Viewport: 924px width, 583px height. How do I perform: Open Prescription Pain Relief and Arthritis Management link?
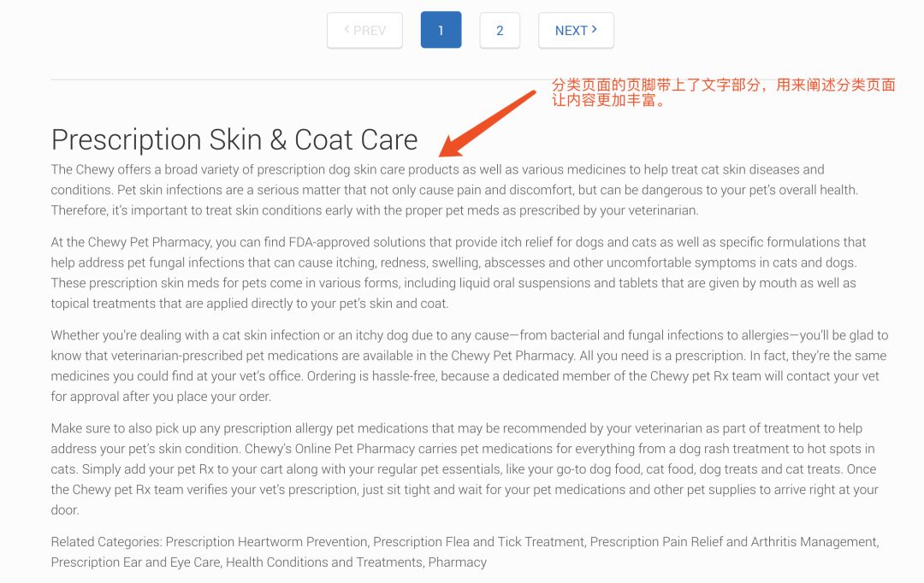tap(734, 542)
